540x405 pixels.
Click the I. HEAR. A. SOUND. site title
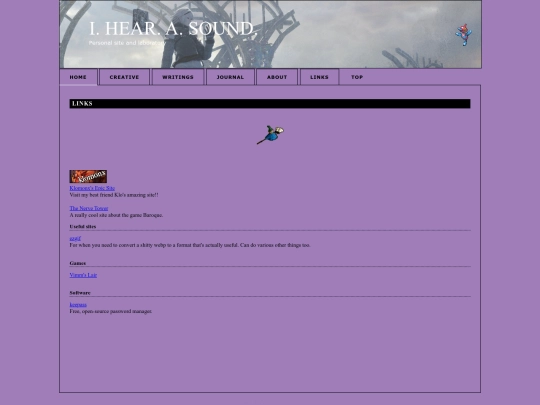coord(172,29)
